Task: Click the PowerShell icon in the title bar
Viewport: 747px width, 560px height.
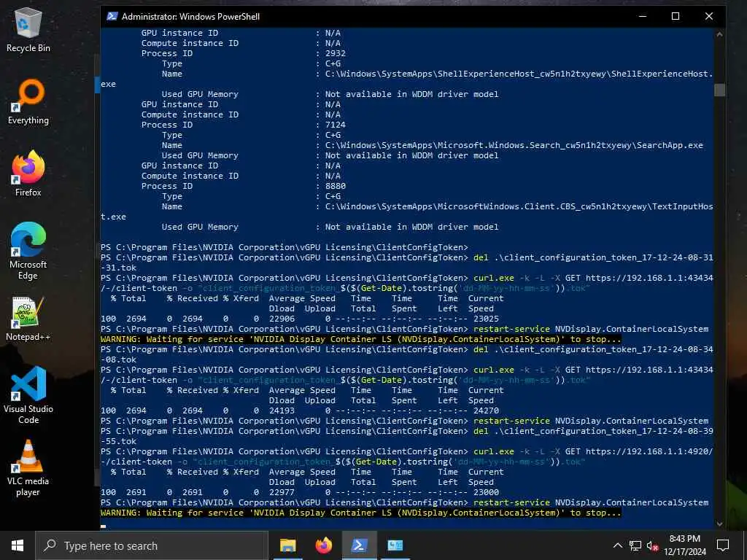Action: pos(112,16)
